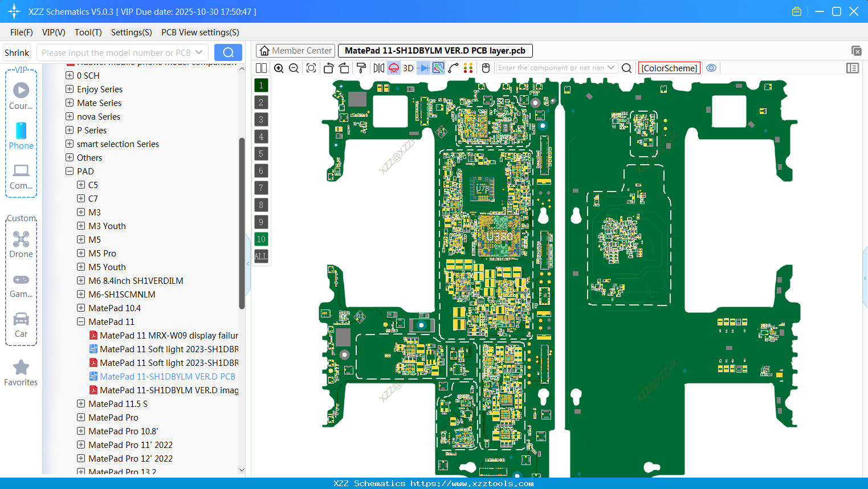Screen dimensions: 868x489
Task: Toggle the measure/route highlight mode
Action: pyautogui.click(x=437, y=68)
